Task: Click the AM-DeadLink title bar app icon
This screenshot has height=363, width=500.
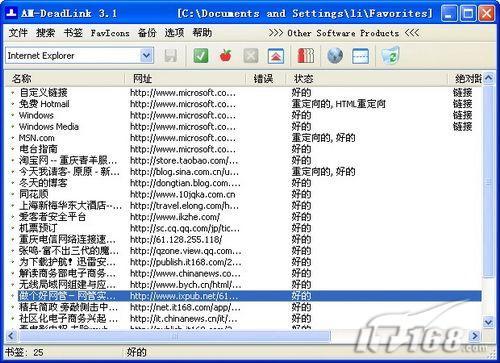Action: coord(12,13)
